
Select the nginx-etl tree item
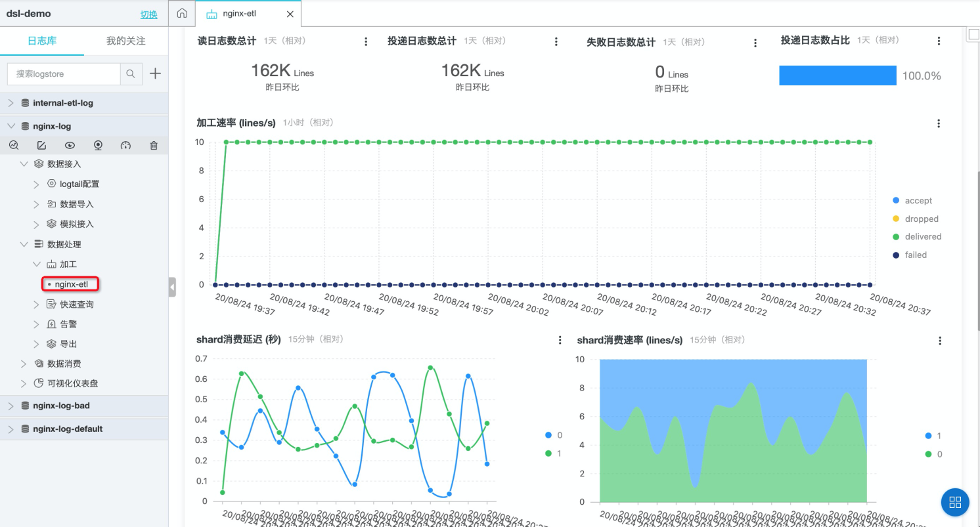(70, 284)
